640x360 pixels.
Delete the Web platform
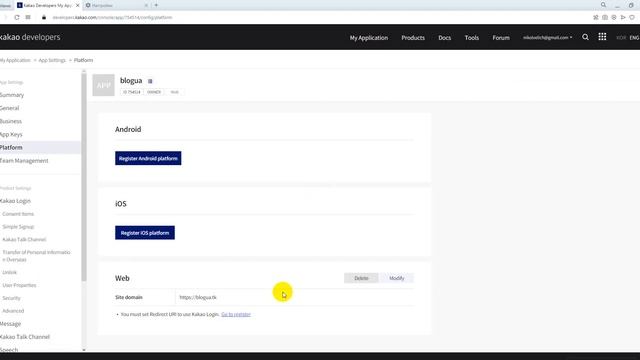(361, 278)
